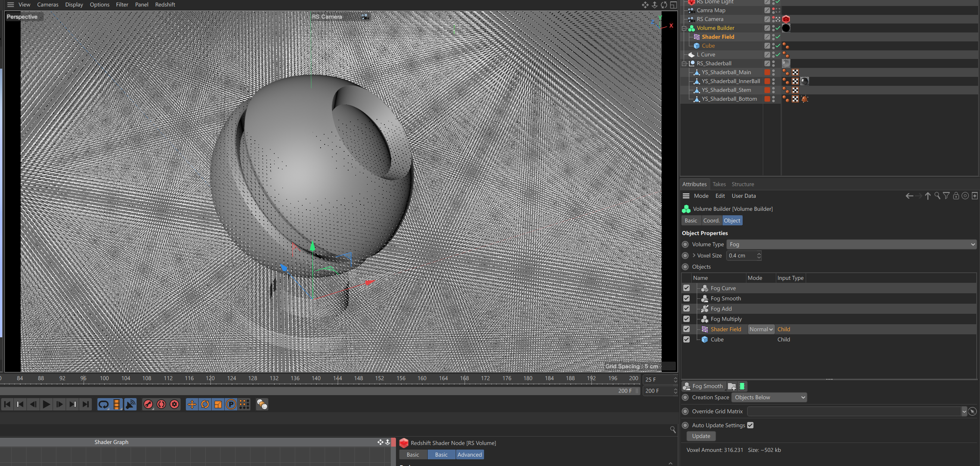Uncheck the Cube layer checkbox
The width and height of the screenshot is (980, 466).
[x=686, y=339]
